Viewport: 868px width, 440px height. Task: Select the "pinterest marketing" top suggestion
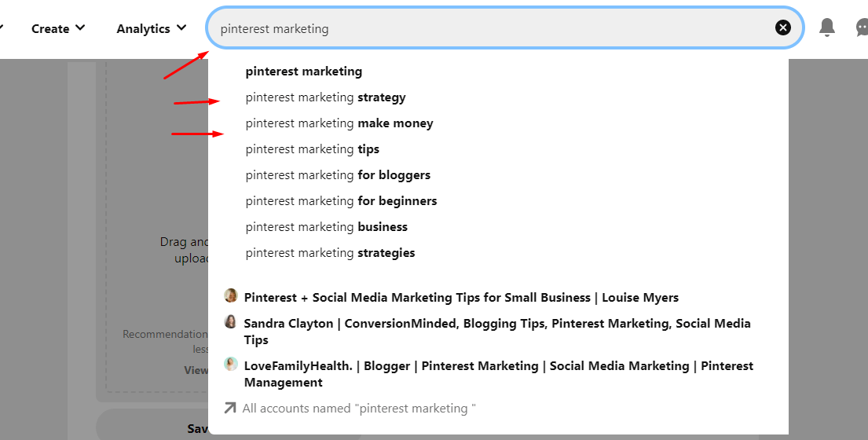304,71
